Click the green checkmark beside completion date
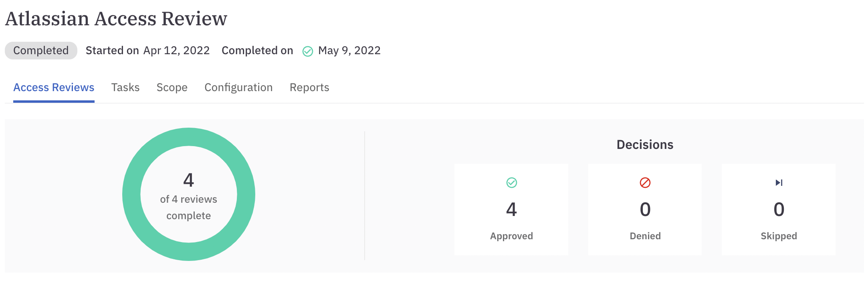Screen dimensions: 868x281 307,51
